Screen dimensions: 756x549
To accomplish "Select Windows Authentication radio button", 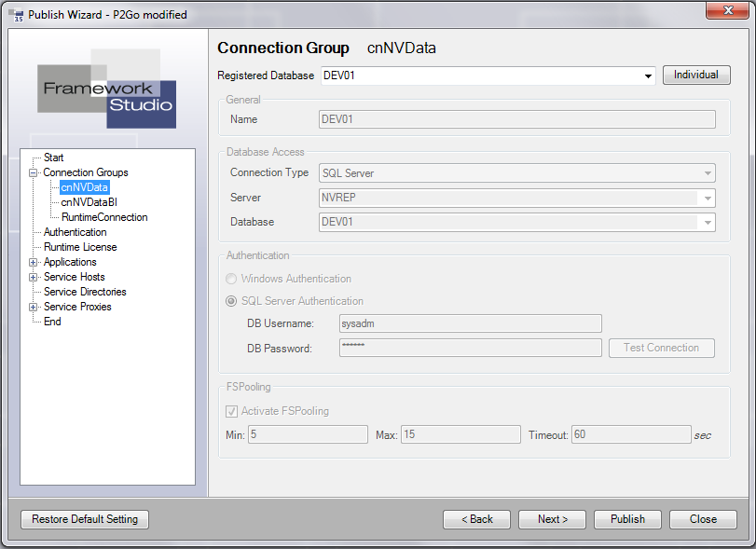I will 231,279.
